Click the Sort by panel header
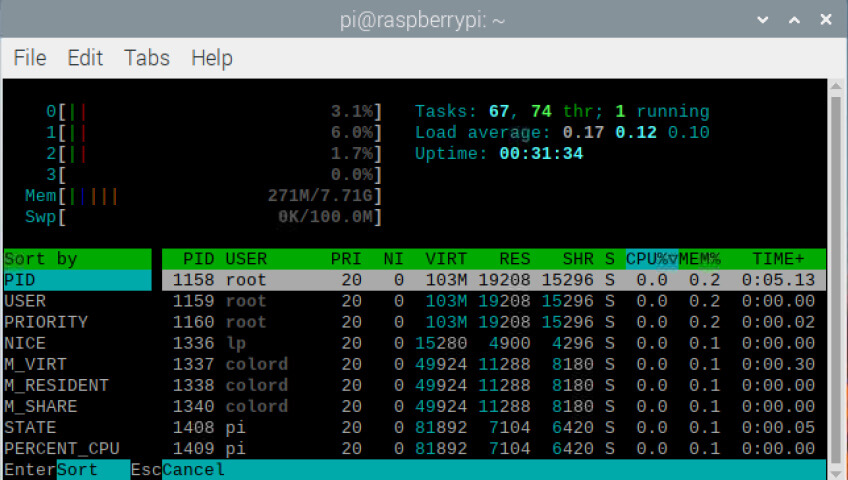Viewport: 848px width, 480px height. pyautogui.click(x=77, y=259)
